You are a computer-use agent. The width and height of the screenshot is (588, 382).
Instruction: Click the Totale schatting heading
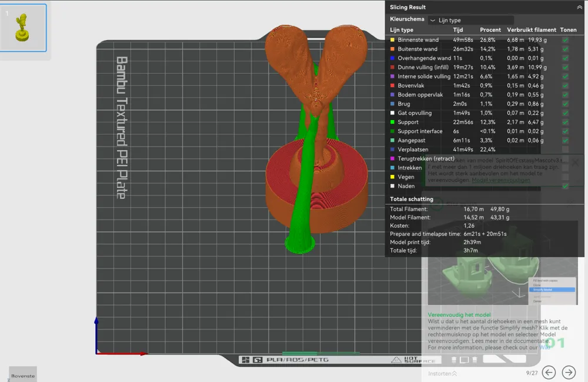[412, 199]
